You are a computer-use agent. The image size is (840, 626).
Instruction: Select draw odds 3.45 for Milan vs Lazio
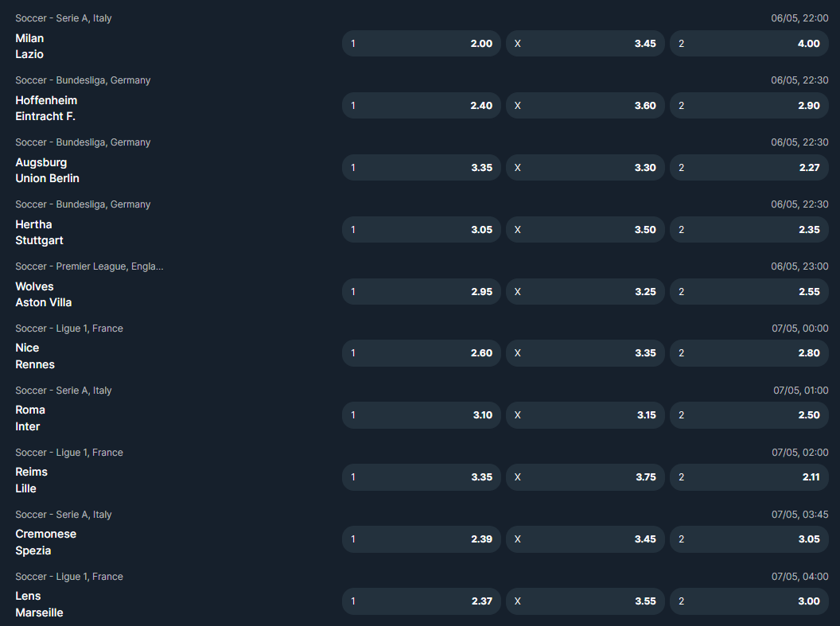click(585, 44)
